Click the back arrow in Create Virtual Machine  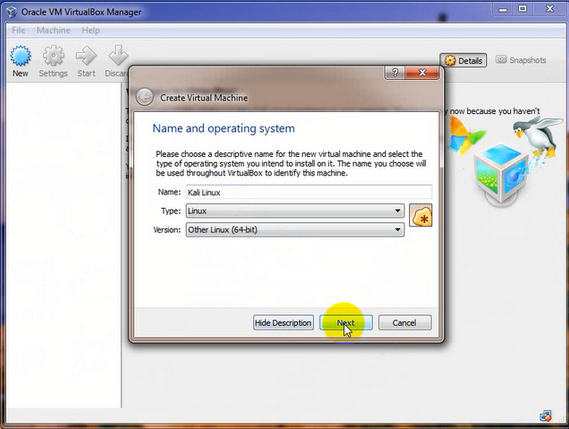pyautogui.click(x=144, y=97)
